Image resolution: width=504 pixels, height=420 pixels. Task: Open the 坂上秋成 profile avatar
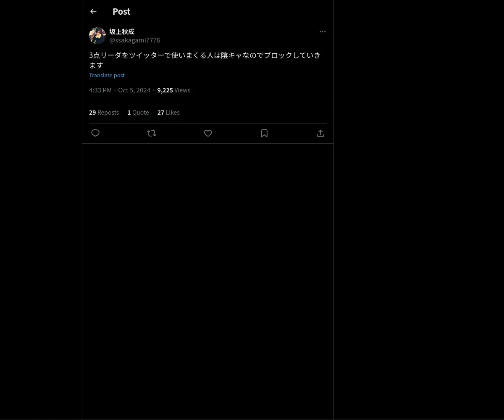97,36
